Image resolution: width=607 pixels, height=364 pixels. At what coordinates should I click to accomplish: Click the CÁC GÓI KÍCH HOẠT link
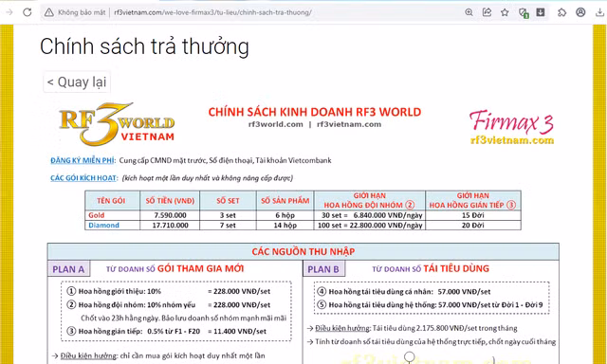(83, 178)
